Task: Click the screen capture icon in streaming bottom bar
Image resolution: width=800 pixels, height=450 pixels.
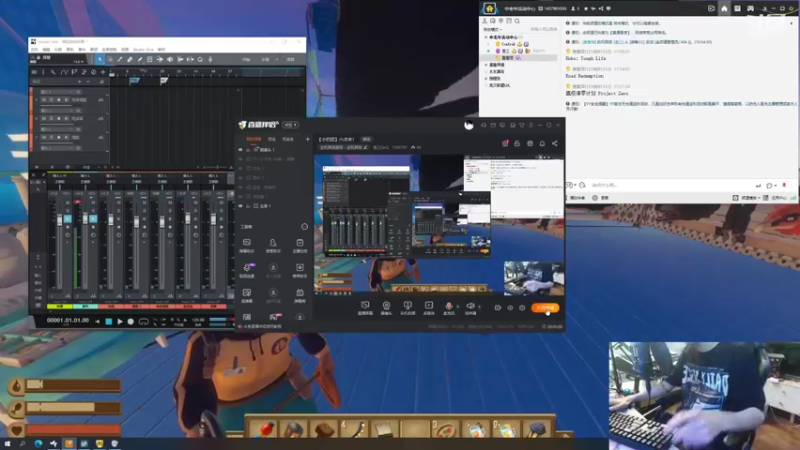Action: pos(365,306)
